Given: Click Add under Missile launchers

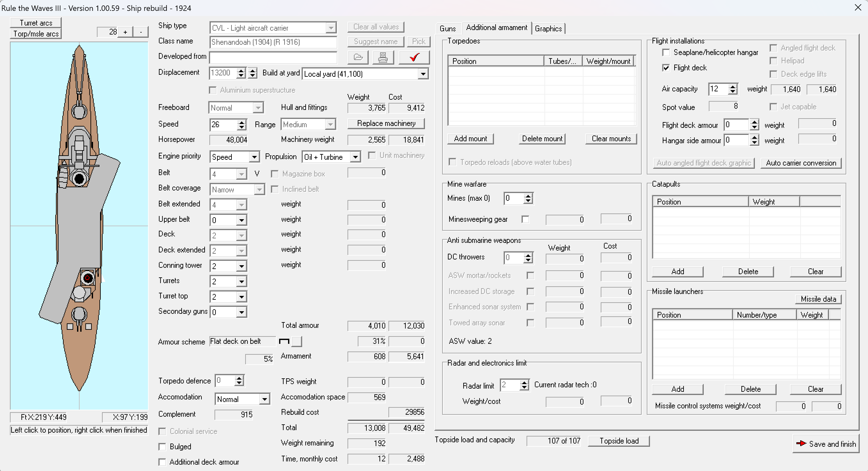Looking at the screenshot, I should (x=678, y=389).
